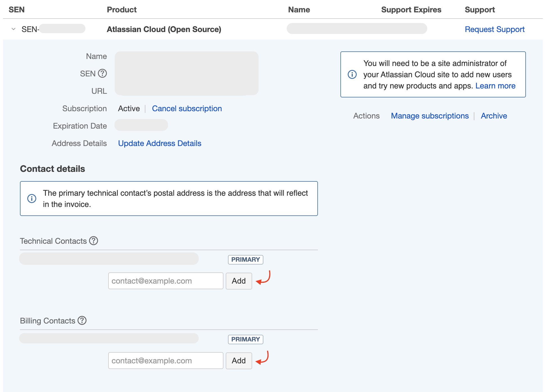Focus the Billing Contacts email field

[x=166, y=361]
